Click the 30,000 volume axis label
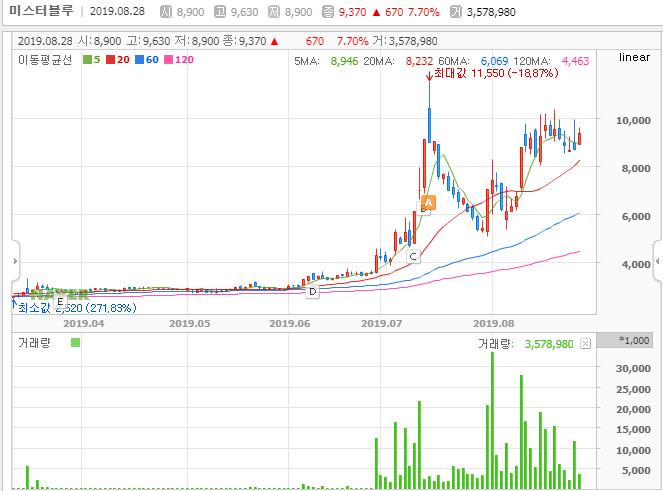Screen dimensions: 663x491 (x=633, y=368)
